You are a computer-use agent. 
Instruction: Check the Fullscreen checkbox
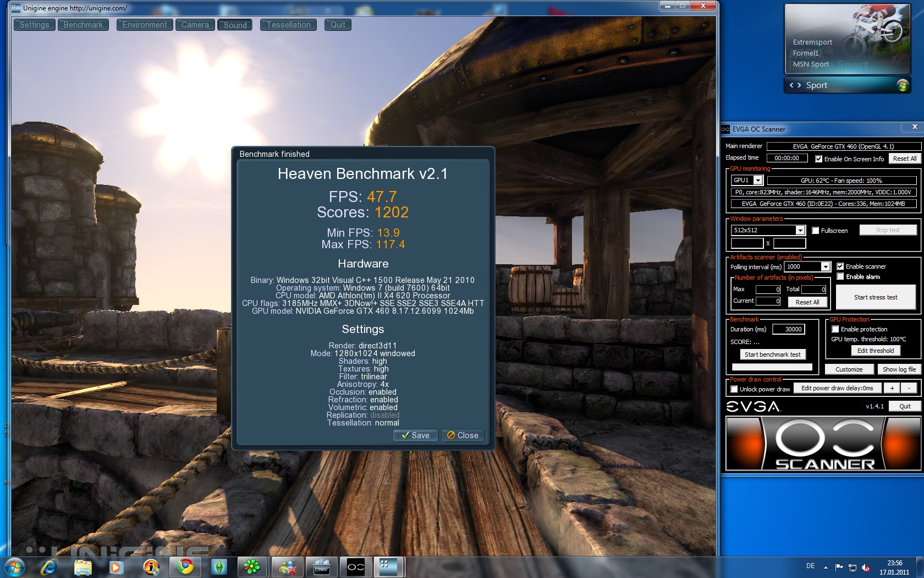coord(816,231)
